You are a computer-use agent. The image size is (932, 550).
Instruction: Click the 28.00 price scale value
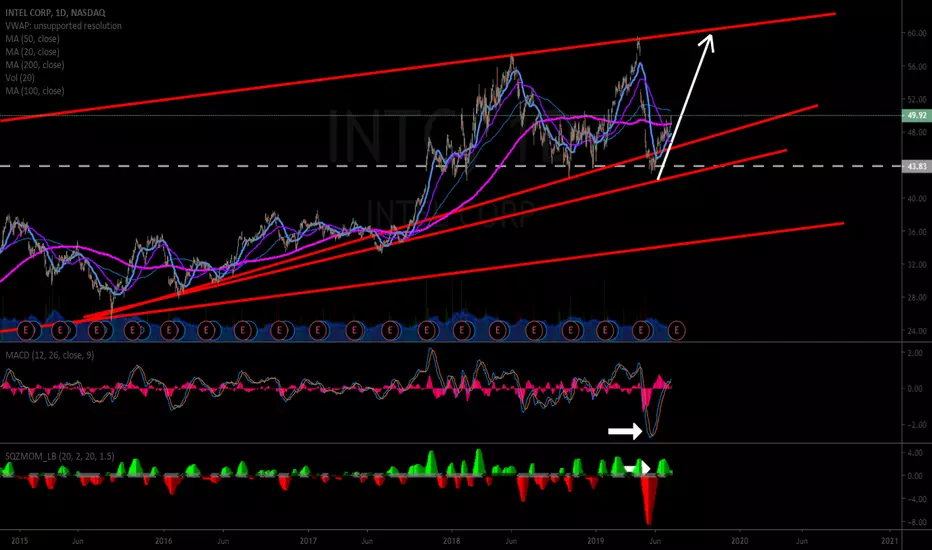click(x=917, y=297)
